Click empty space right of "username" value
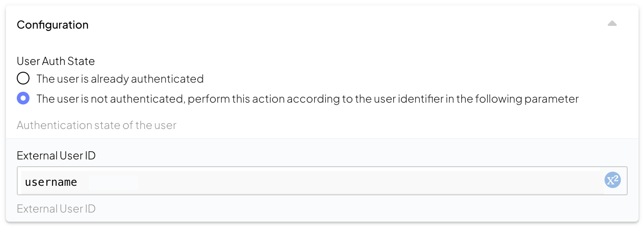Image resolution: width=644 pixels, height=228 pixels. pos(363,182)
